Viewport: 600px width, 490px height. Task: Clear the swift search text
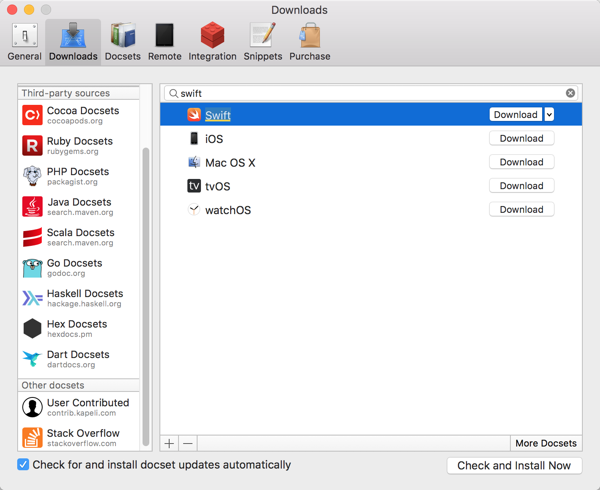click(x=570, y=93)
